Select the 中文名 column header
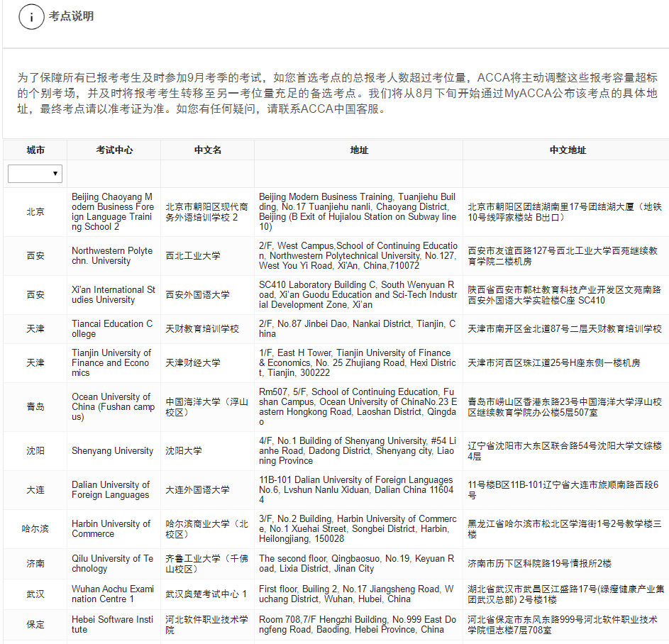The height and width of the screenshot is (644, 669). pos(208,150)
